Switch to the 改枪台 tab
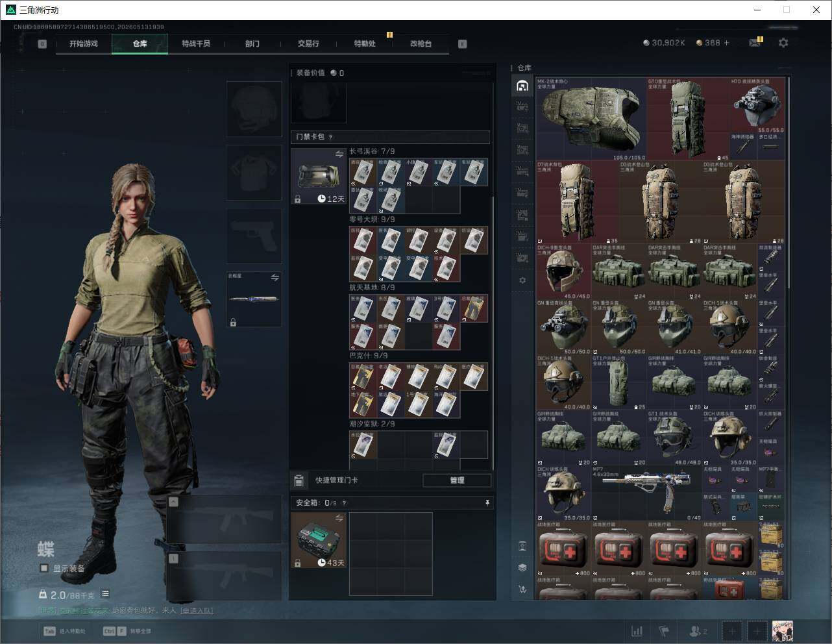832x644 pixels. 421,43
